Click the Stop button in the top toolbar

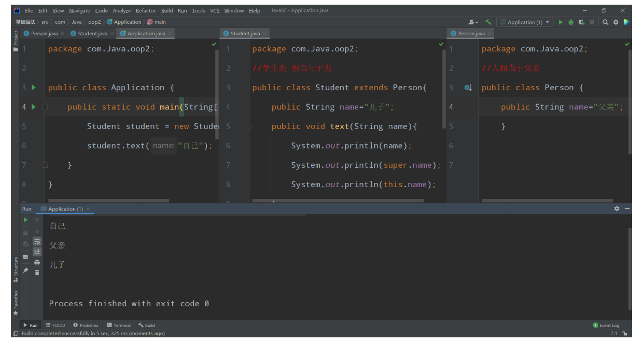[x=592, y=22]
